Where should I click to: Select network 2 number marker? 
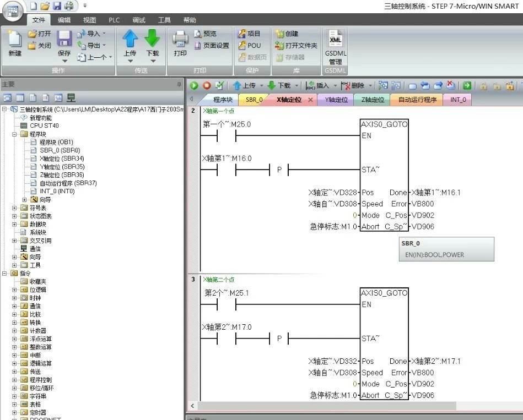[x=193, y=111]
